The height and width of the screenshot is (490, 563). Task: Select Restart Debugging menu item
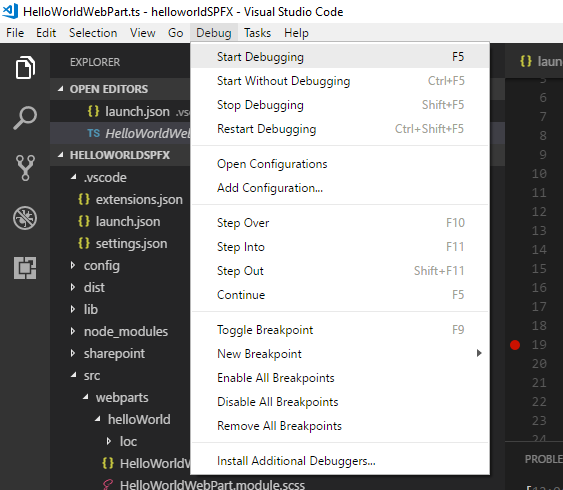(340, 129)
